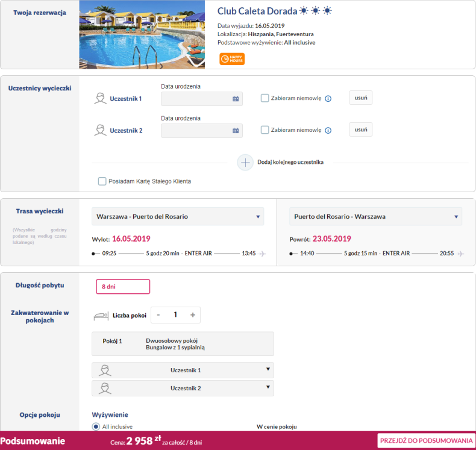
Task: Click avatar icon in room Uczestnik 1 selector
Action: 105,370
